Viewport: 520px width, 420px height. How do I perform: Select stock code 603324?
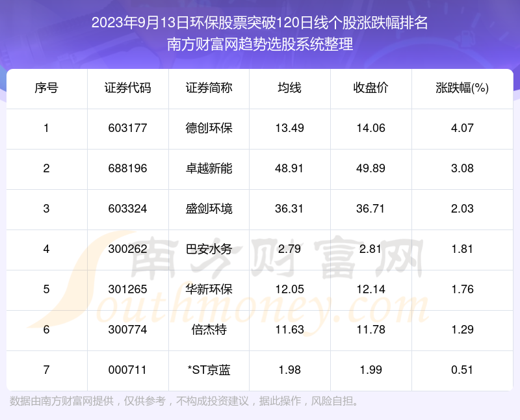click(x=127, y=209)
